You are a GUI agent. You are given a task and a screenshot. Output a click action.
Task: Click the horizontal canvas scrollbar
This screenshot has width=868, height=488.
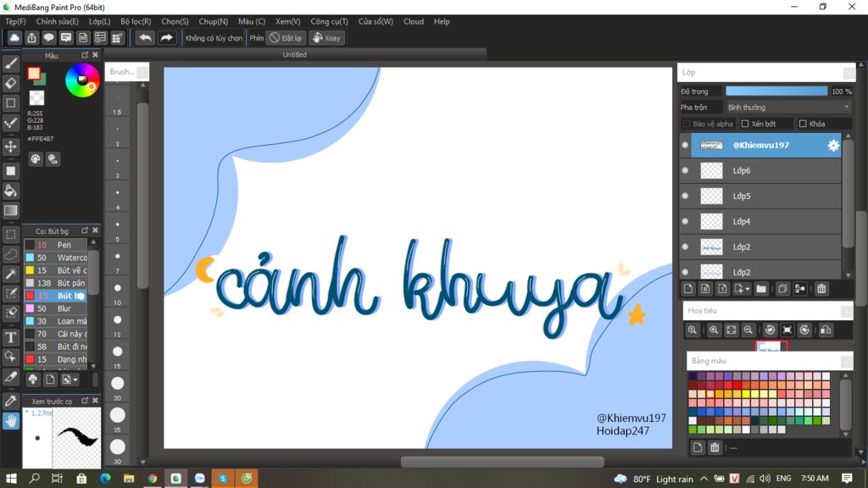[502, 462]
